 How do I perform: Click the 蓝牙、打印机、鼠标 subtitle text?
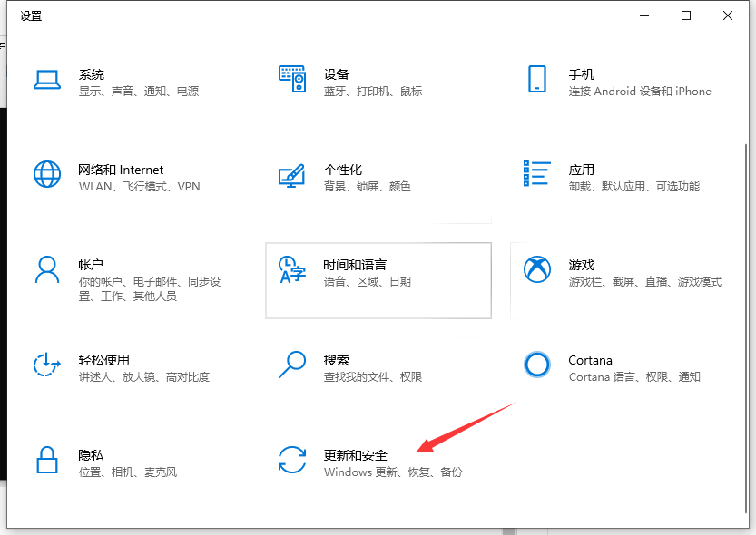coord(375,91)
